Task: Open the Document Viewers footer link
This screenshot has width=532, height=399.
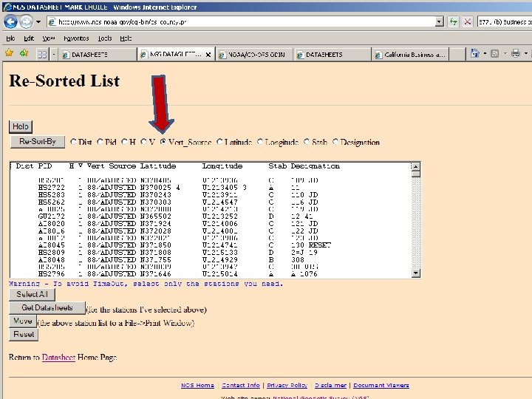Action: [x=381, y=386]
